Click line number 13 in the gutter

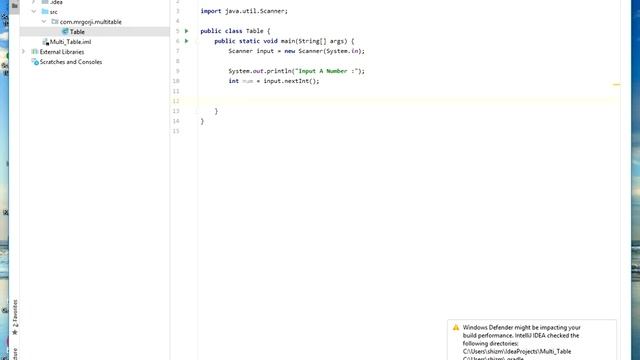(x=176, y=111)
